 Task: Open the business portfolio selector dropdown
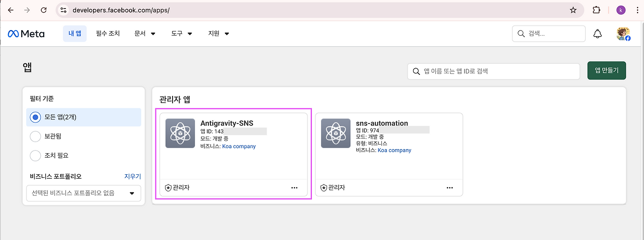pos(84,193)
